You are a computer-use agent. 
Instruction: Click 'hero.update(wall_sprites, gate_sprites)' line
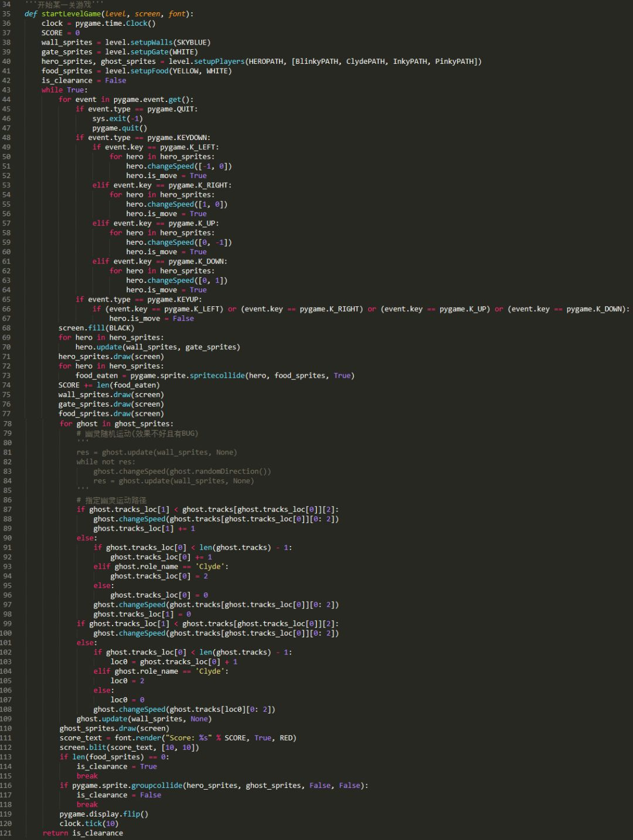pos(158,347)
